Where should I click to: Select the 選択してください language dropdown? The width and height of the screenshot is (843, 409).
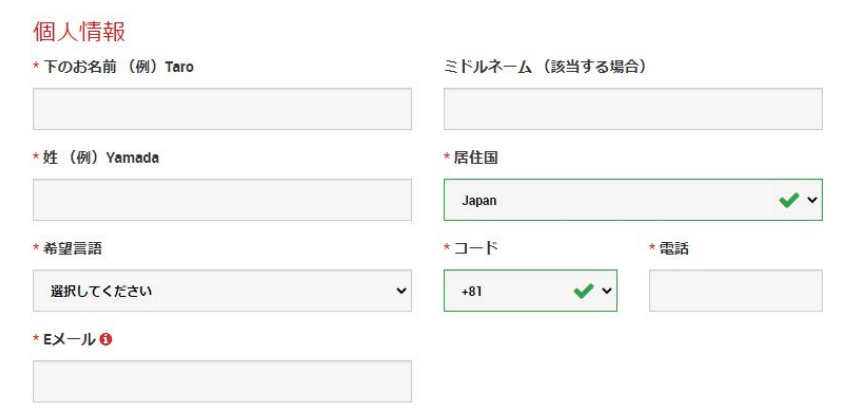[222, 291]
